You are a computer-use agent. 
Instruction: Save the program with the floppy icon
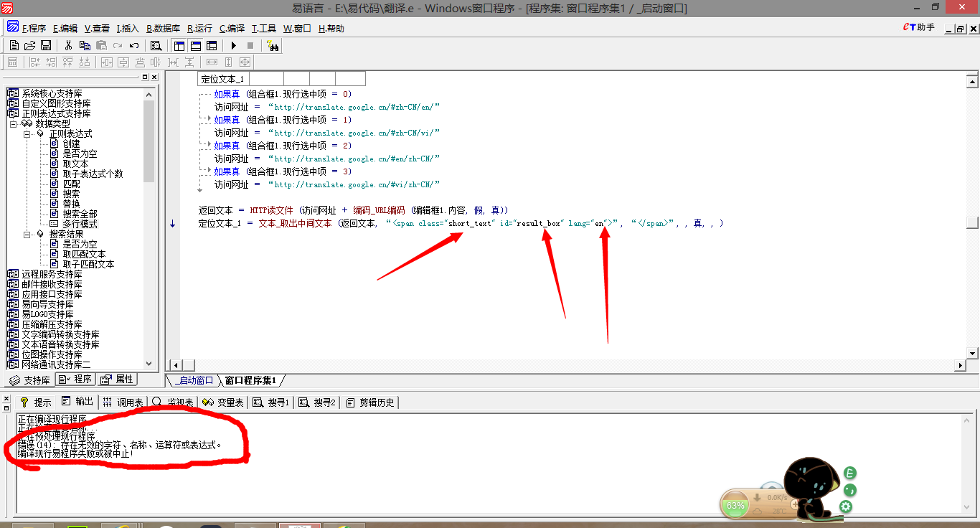tap(46, 45)
